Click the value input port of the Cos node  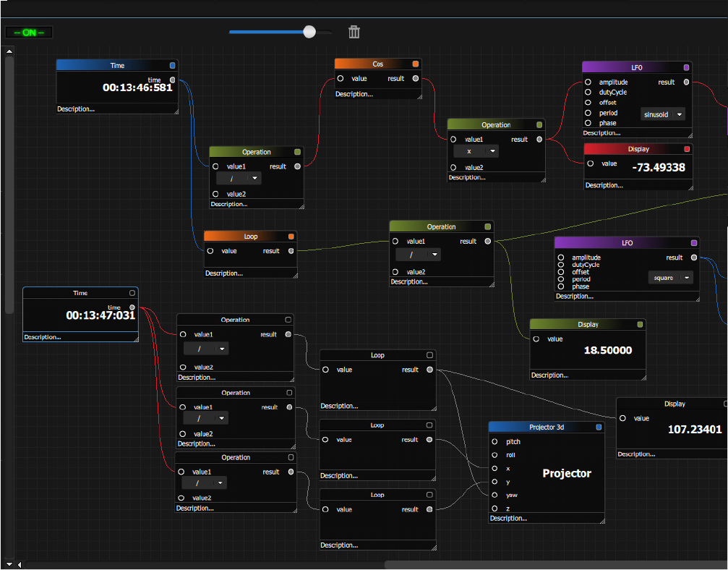pyautogui.click(x=341, y=79)
